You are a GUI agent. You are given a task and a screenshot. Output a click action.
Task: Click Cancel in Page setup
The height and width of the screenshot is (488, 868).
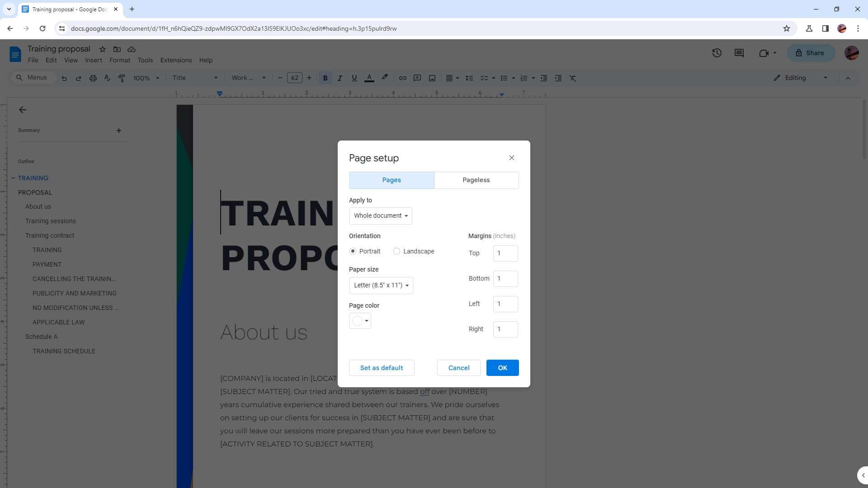click(x=459, y=368)
